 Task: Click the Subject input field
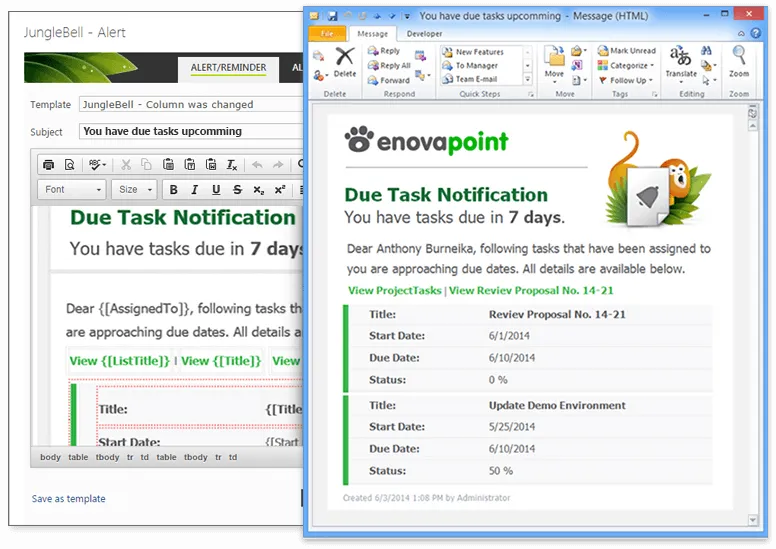coord(191,131)
